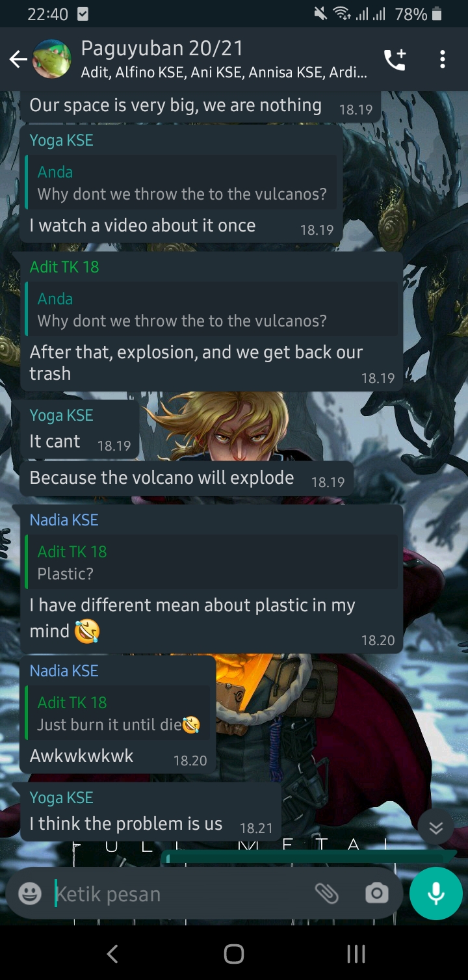This screenshot has width=468, height=980.
Task: Open the three-dot more options menu
Action: (443, 60)
